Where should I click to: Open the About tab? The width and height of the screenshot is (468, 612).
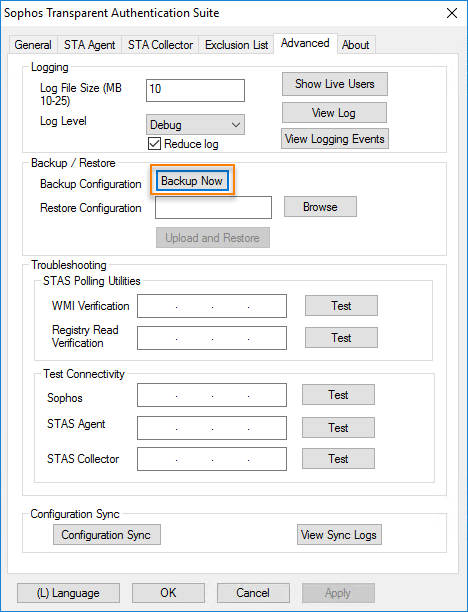(x=356, y=45)
